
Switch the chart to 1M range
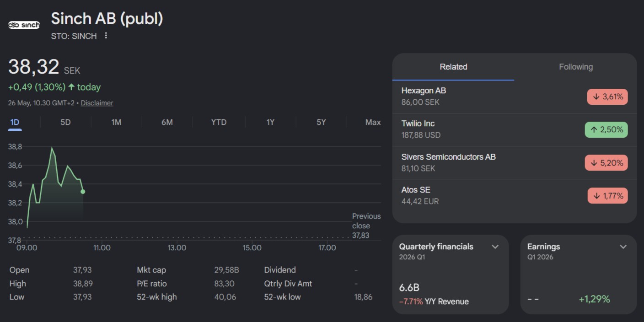(116, 122)
